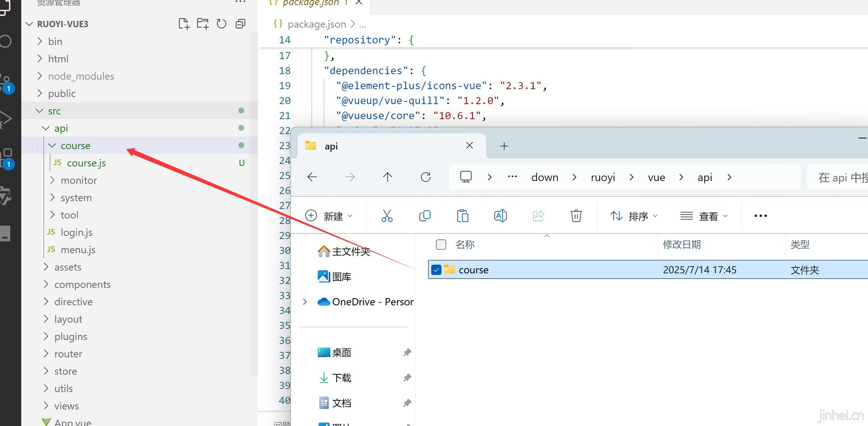This screenshot has width=868, height=426.
Task: Click the vue breadcrumb segment
Action: 656,177
